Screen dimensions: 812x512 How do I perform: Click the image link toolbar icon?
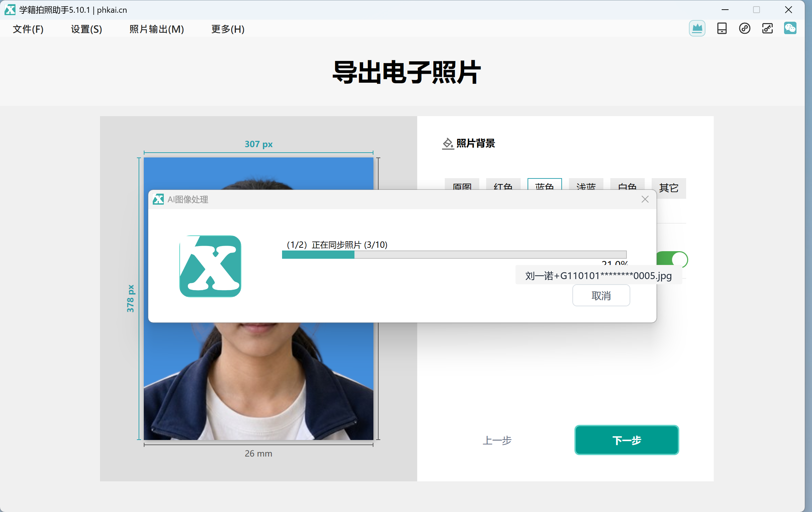pyautogui.click(x=768, y=28)
